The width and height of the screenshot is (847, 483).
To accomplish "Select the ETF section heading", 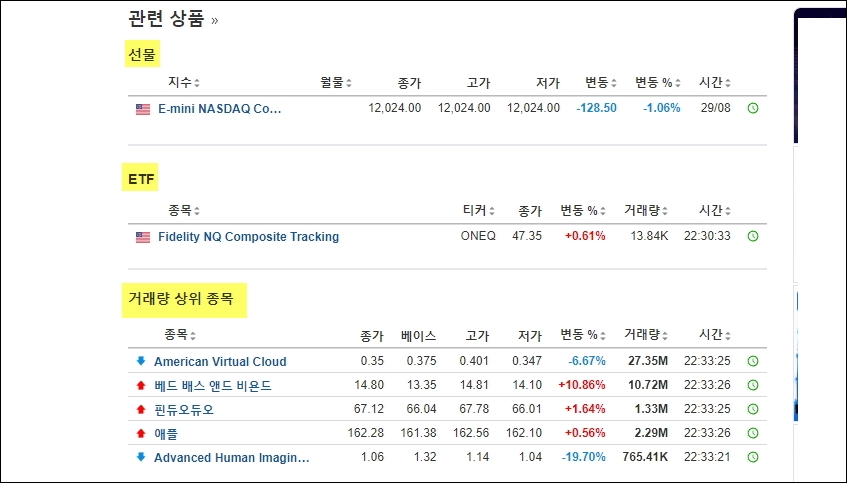I will [x=140, y=178].
